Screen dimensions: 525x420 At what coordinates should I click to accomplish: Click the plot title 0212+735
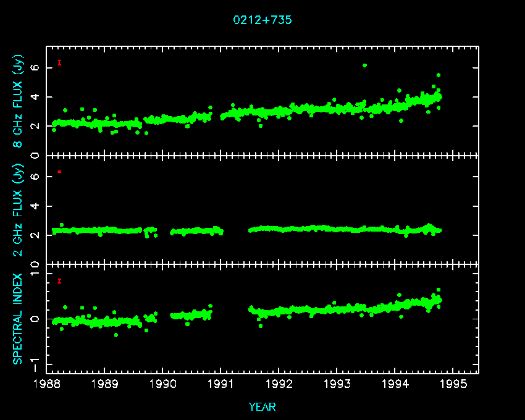click(262, 20)
